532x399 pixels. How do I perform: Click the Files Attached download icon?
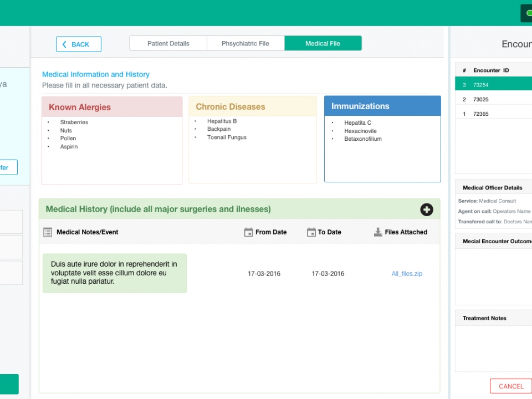(x=378, y=232)
